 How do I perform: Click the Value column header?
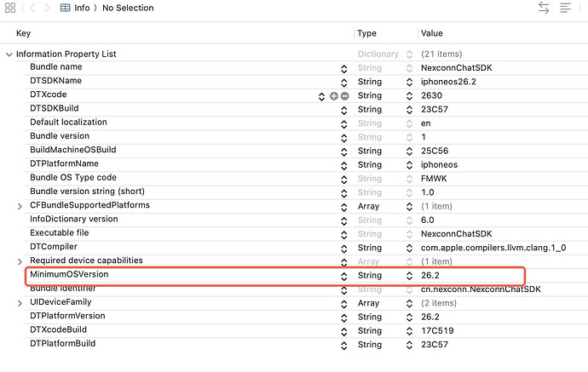(x=431, y=33)
